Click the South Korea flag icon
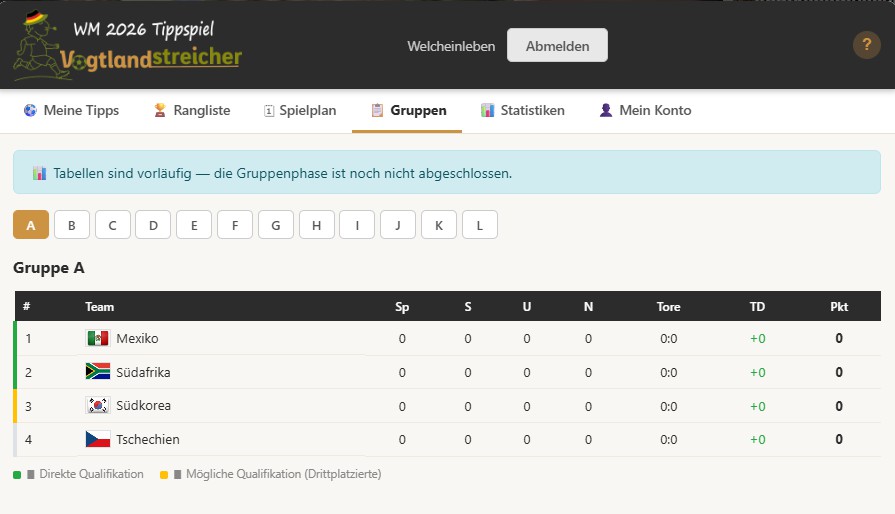The image size is (895, 514). [x=98, y=406]
